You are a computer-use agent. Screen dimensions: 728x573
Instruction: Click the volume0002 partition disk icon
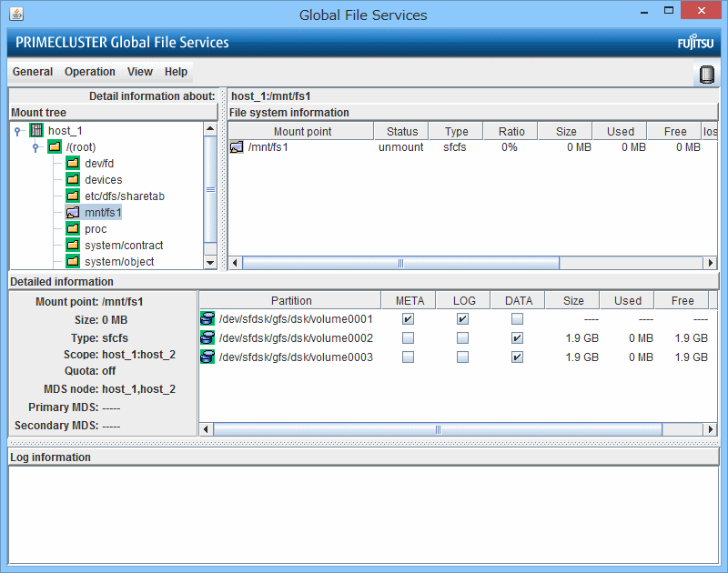click(207, 337)
